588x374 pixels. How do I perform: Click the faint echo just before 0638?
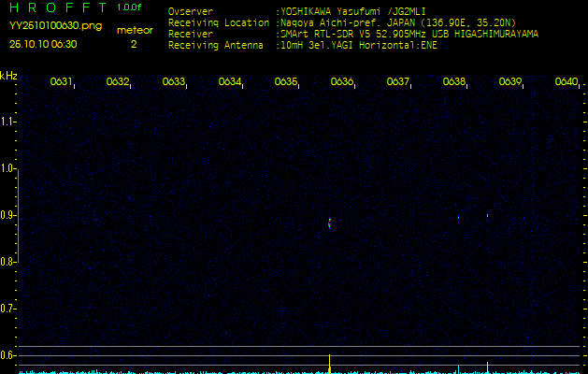[x=458, y=217]
